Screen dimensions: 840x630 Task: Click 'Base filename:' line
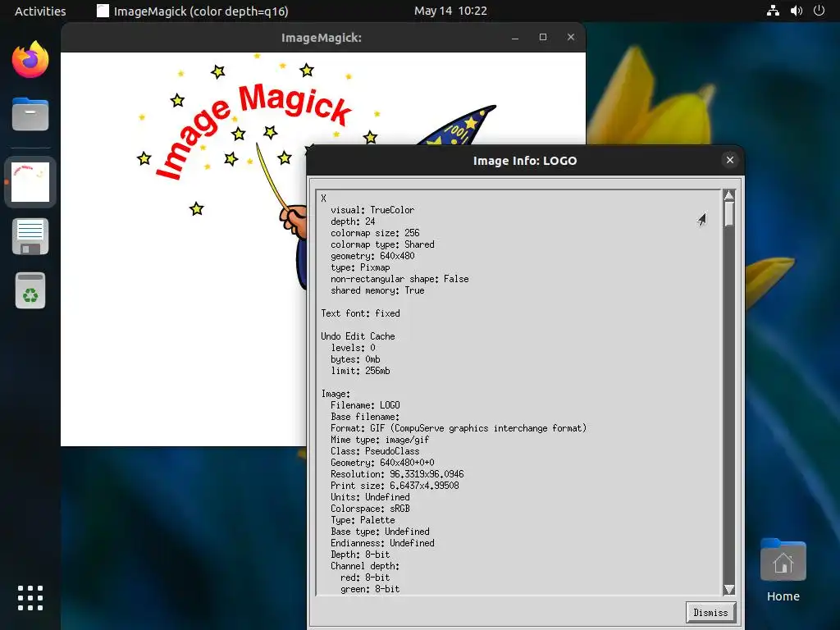tap(365, 417)
